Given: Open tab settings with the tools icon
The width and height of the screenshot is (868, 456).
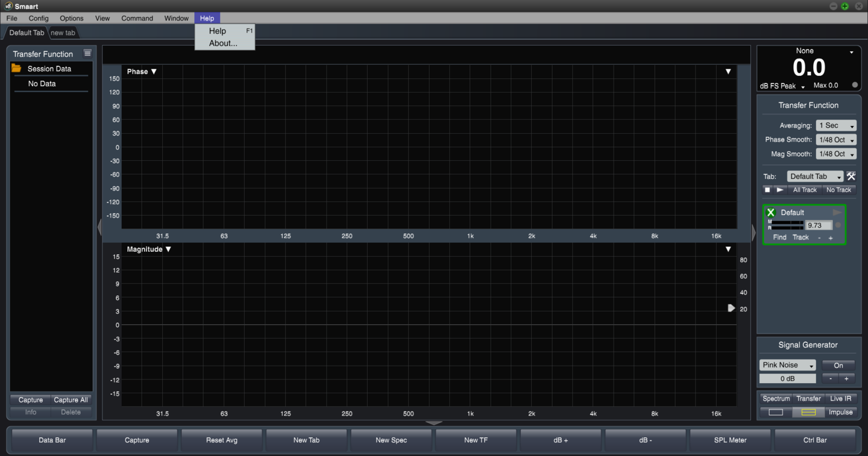Looking at the screenshot, I should pos(851,176).
